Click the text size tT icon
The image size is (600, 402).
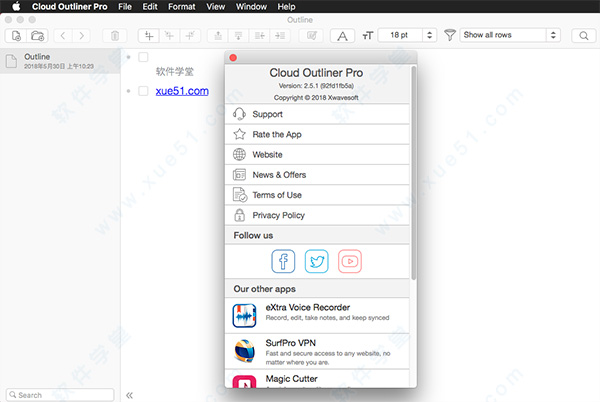click(367, 36)
